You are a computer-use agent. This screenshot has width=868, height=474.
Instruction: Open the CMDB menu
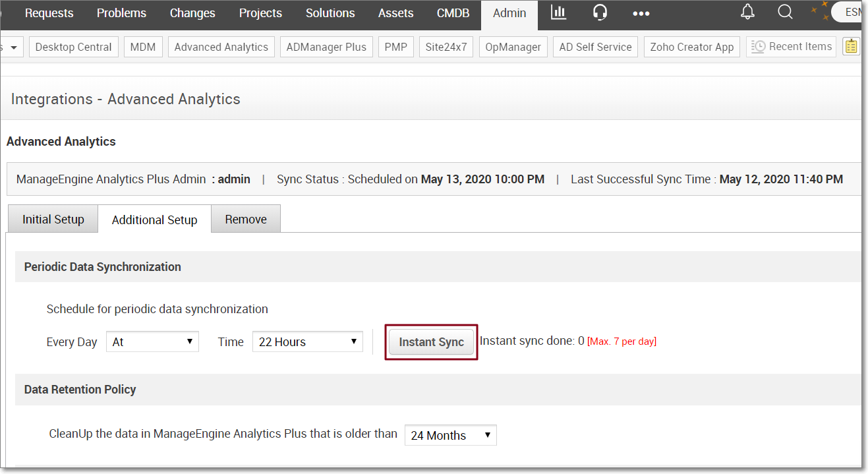453,13
